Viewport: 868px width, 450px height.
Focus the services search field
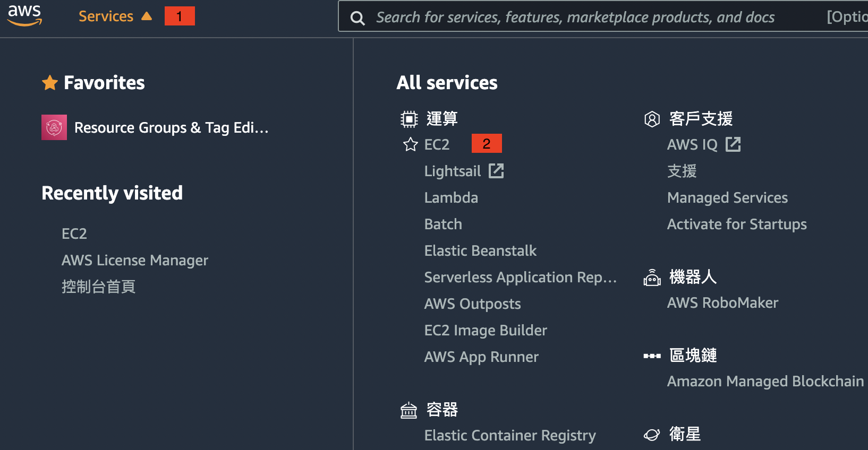pos(603,16)
